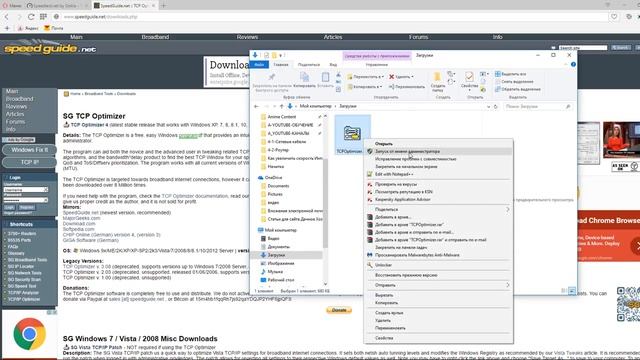Select 'Проверить на вирусы' Kaspersky entry
This screenshot has height=360, width=640.
tap(438, 184)
